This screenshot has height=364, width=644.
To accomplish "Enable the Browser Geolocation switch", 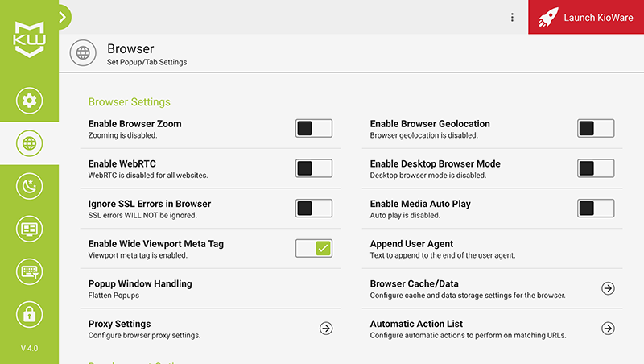I will pyautogui.click(x=596, y=128).
